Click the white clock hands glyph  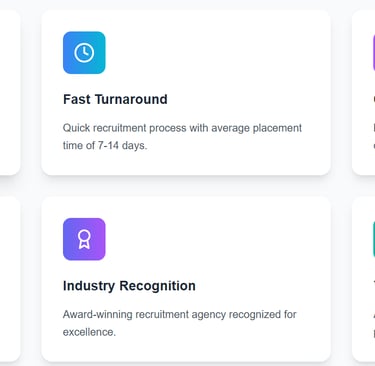tap(84, 53)
